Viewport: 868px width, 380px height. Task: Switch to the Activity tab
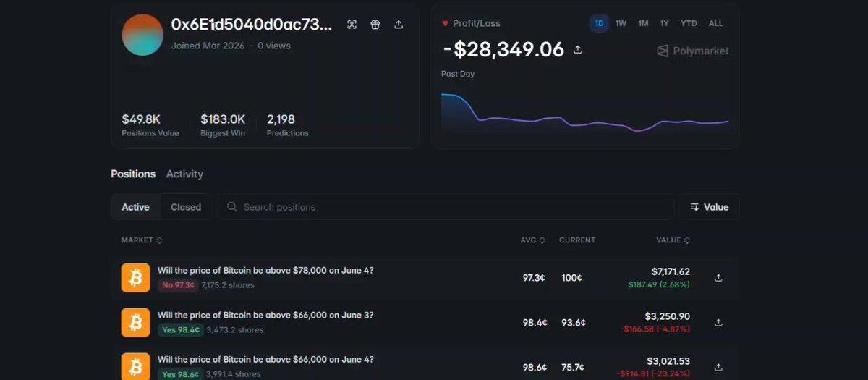184,174
